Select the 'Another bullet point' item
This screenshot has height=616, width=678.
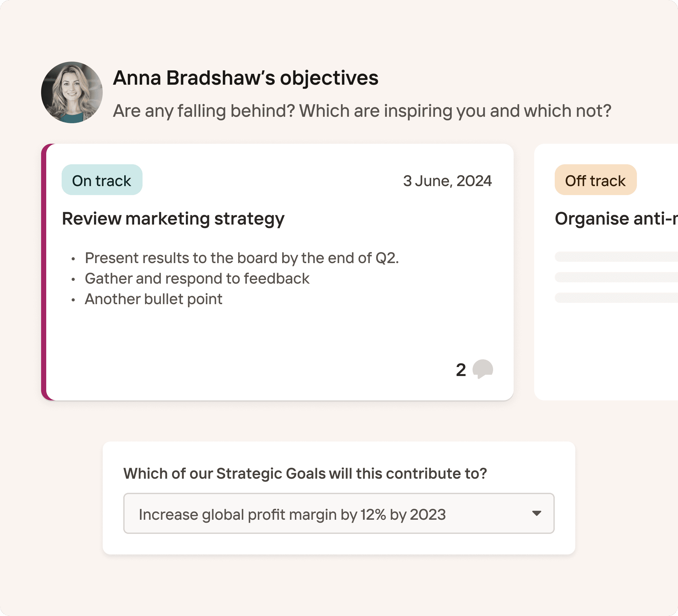pyautogui.click(x=153, y=299)
